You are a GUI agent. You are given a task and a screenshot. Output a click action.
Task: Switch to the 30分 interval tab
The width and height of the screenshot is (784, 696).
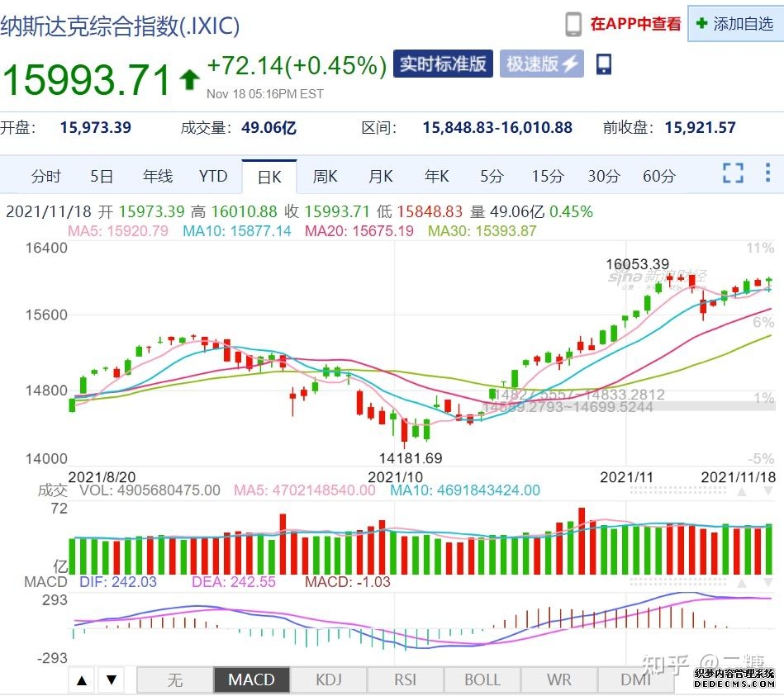coord(604,177)
